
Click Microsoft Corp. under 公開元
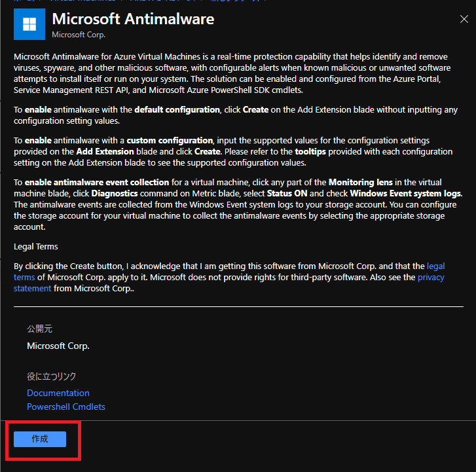(58, 346)
